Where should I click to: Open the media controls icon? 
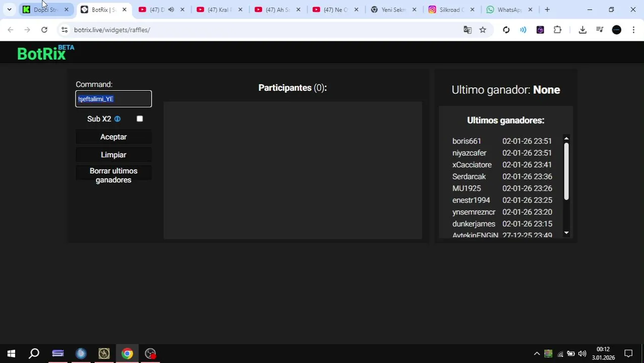[600, 30]
